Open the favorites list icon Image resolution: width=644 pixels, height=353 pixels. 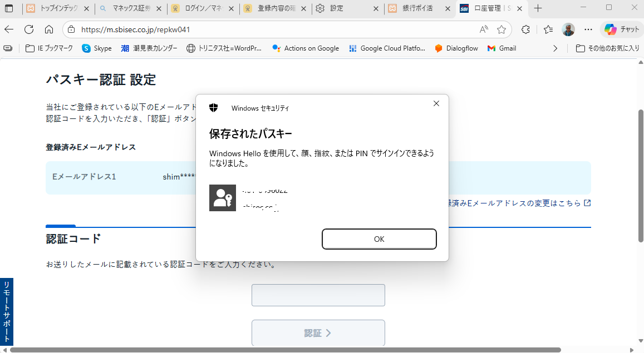point(548,29)
